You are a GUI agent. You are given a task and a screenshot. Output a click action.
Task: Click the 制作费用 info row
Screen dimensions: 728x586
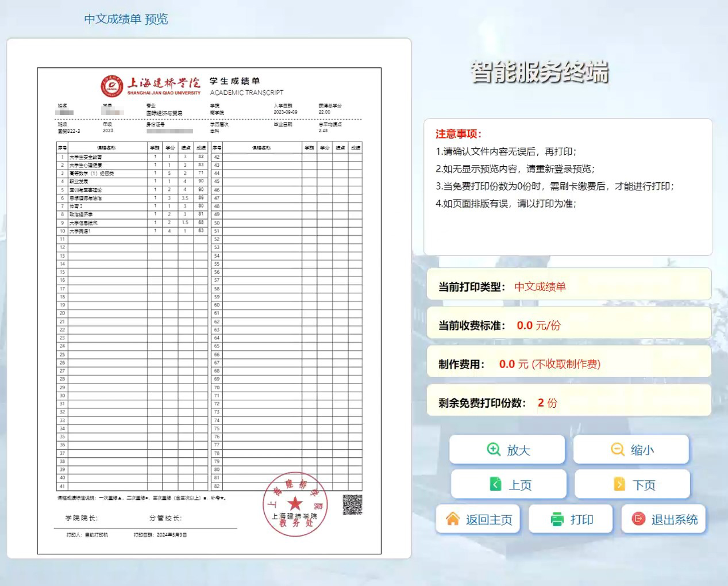click(x=568, y=364)
